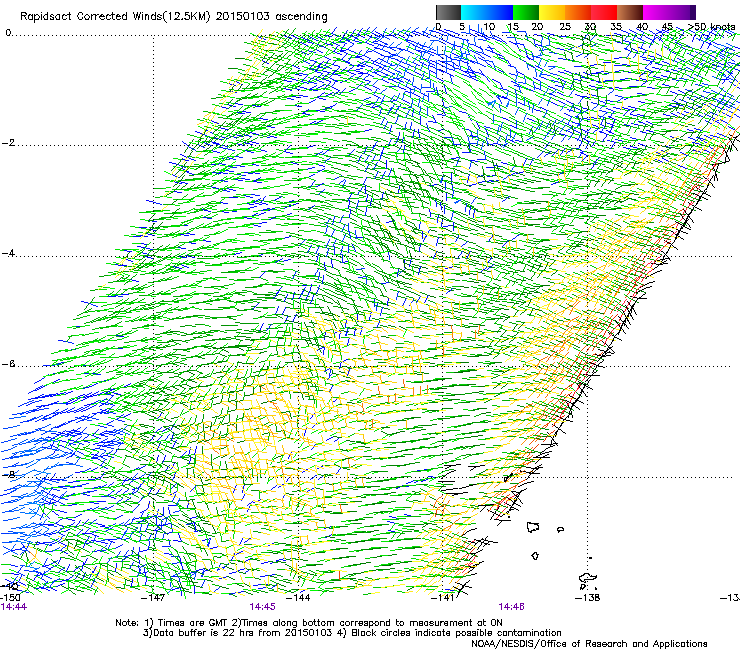The image size is (740, 650).
Task: Pick the brown 35–40 knots legend swatch
Action: pos(630,12)
